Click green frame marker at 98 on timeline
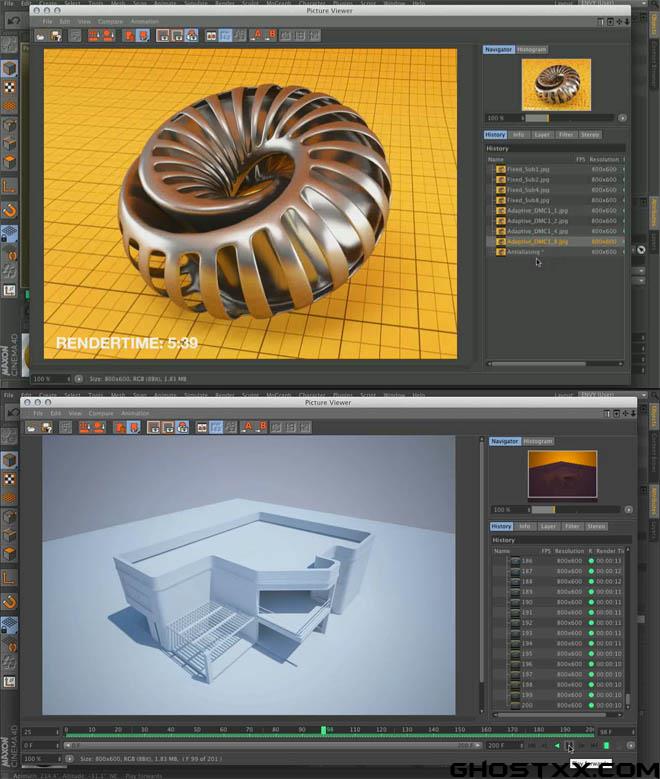The width and height of the screenshot is (660, 779). pos(324,730)
